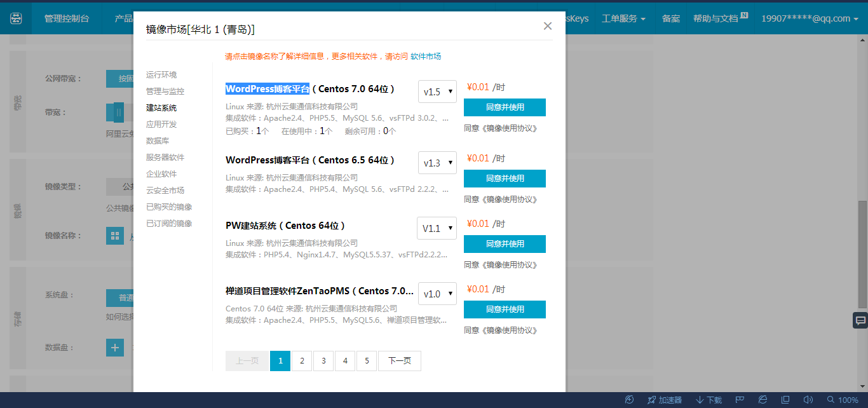Image resolution: width=868 pixels, height=408 pixels.
Task: Open version dropdown showing v1.3
Action: tap(437, 163)
